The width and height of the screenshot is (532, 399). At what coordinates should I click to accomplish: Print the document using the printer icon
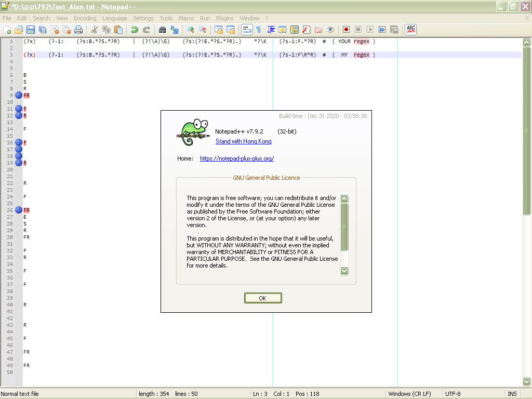click(x=78, y=30)
